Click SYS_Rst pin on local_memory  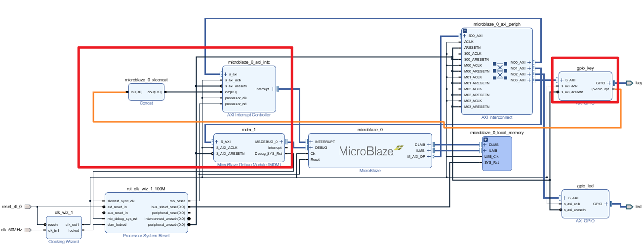pos(492,162)
